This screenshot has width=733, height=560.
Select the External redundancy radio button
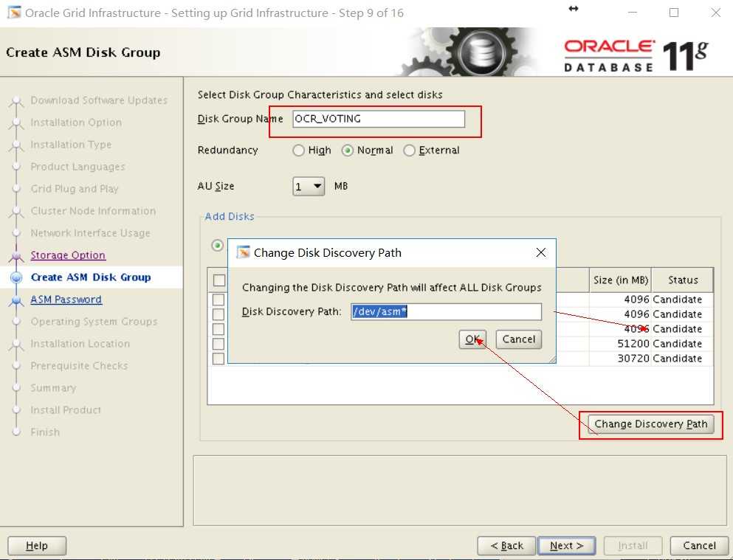tap(409, 151)
